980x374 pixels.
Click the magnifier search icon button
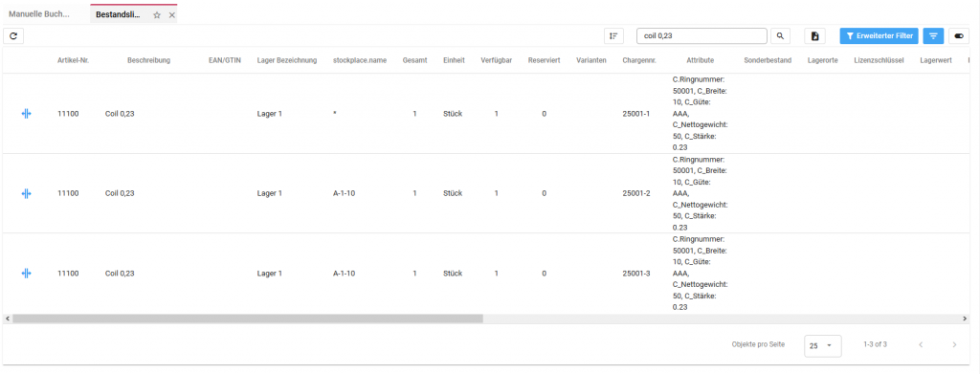coord(780,36)
